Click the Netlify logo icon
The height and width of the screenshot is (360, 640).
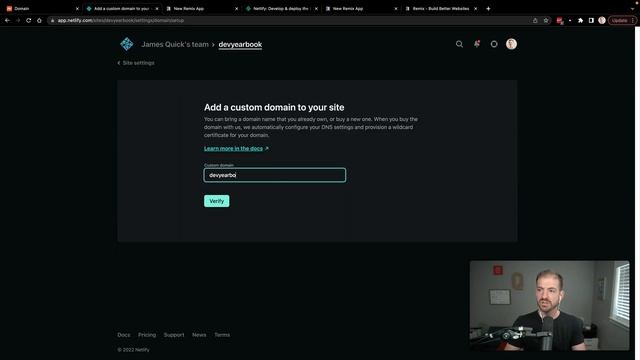pyautogui.click(x=127, y=44)
